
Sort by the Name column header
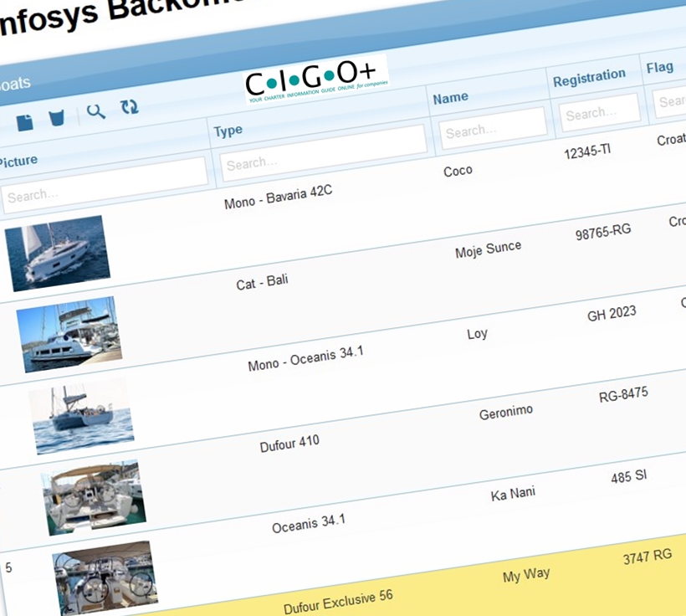tap(450, 98)
